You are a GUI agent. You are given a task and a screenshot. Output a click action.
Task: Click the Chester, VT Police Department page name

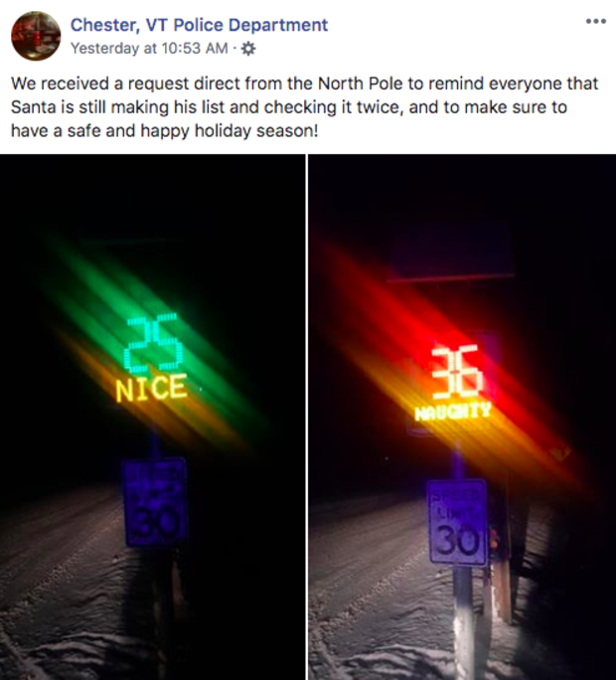199,25
